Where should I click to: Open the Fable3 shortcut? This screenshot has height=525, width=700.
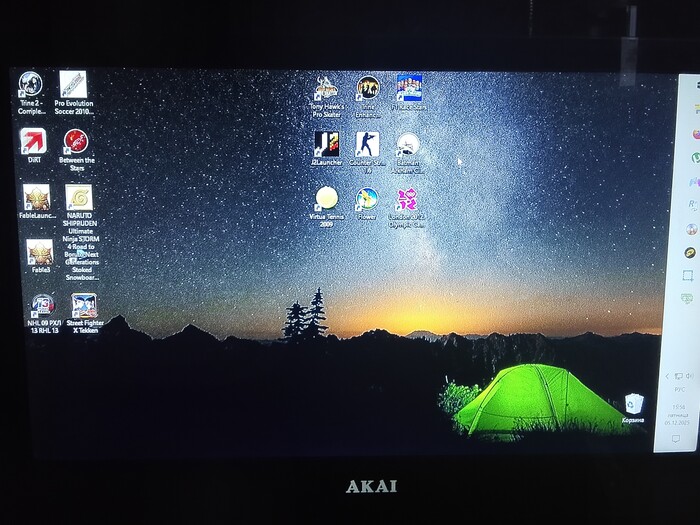point(40,252)
